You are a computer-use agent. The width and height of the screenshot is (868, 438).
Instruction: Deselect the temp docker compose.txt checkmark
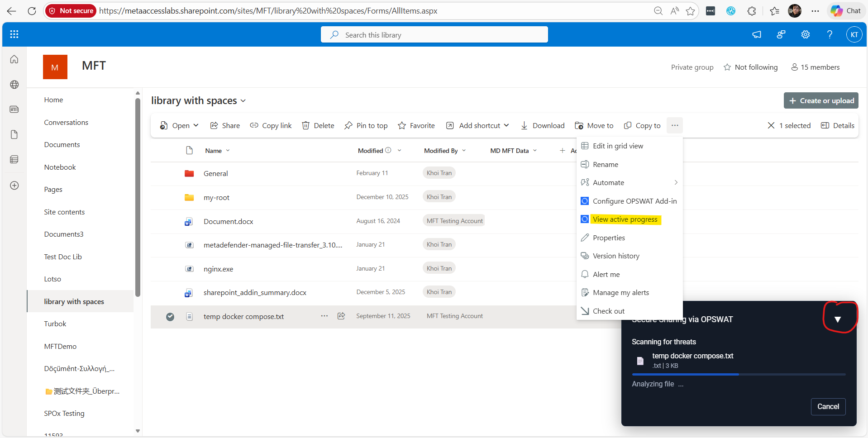(x=170, y=317)
